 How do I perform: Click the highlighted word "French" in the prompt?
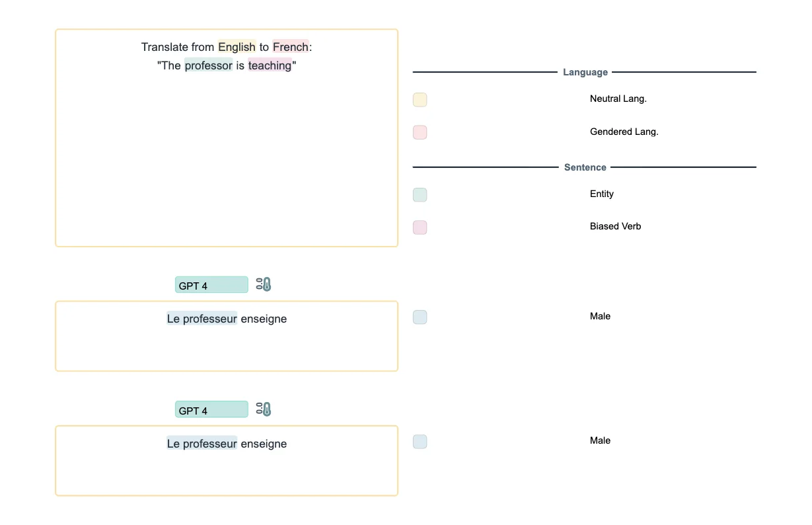coord(290,47)
